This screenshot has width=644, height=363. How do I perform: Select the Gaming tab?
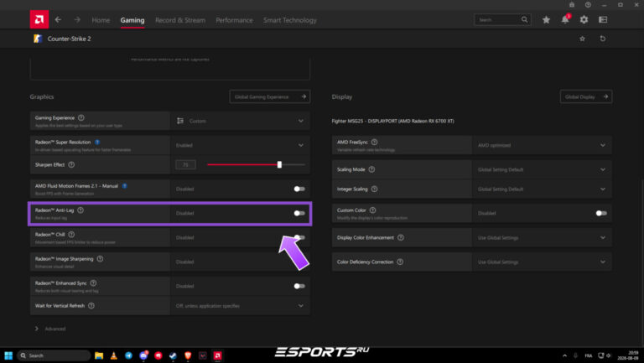[x=132, y=20]
